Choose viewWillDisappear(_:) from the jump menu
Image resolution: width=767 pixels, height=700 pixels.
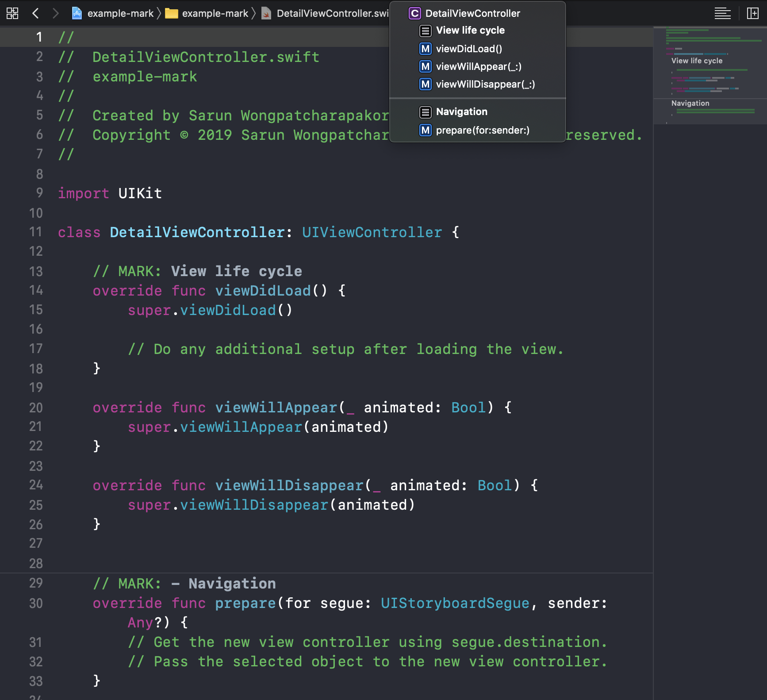click(485, 84)
